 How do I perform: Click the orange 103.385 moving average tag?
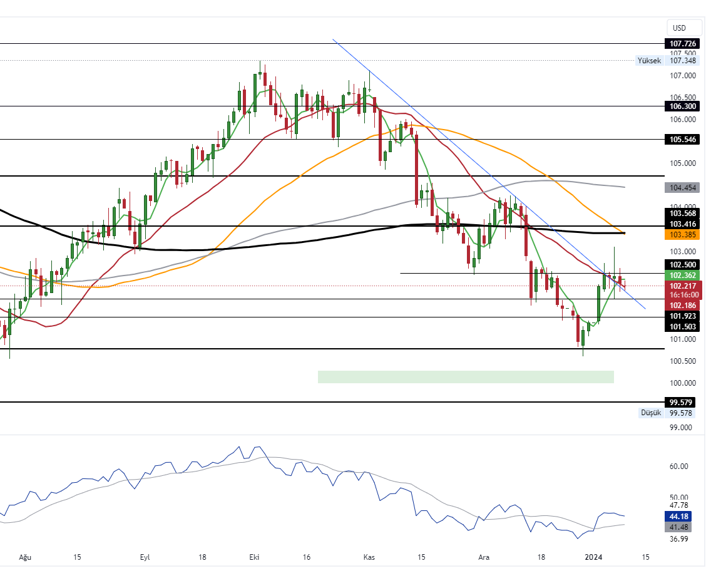pyautogui.click(x=682, y=234)
